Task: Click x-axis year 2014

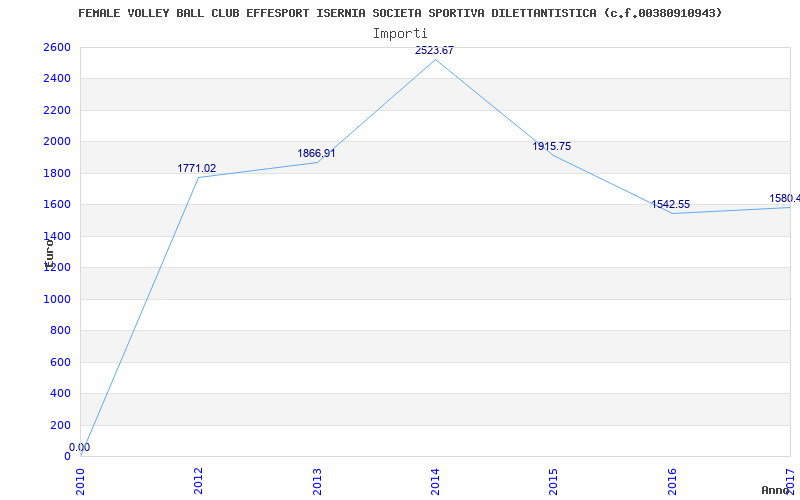Action: (x=435, y=481)
